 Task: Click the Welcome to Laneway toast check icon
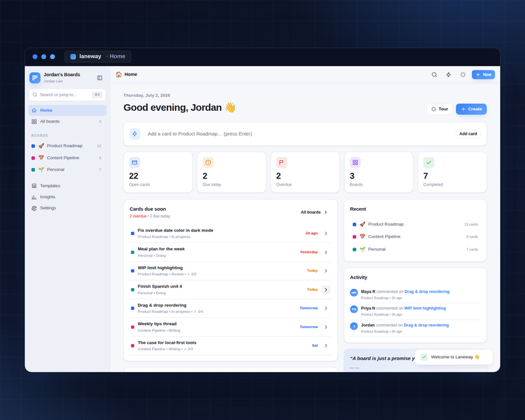424,357
